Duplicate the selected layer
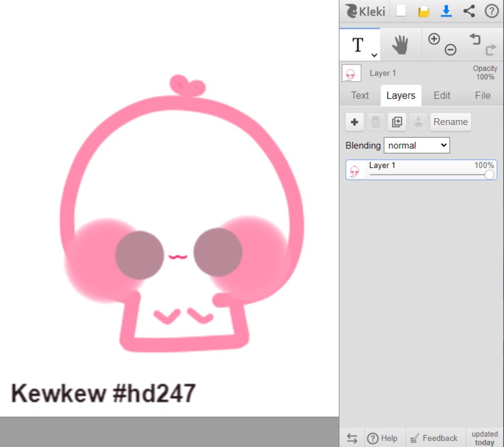The width and height of the screenshot is (504, 447). [x=397, y=122]
